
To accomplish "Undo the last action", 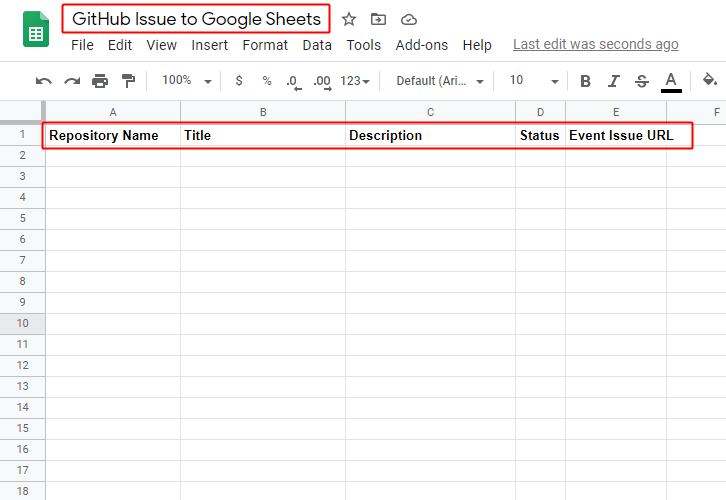I will 44,81.
